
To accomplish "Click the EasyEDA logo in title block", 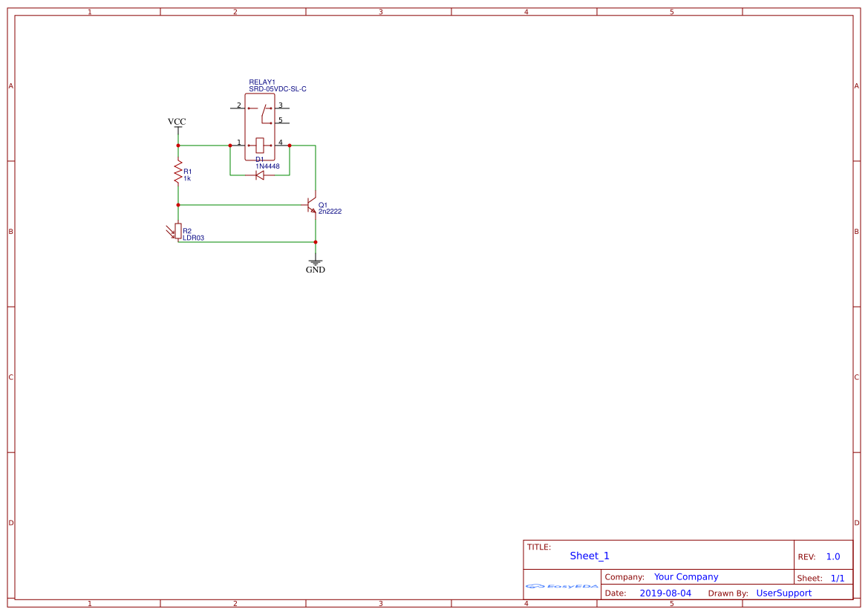I will (562, 586).
